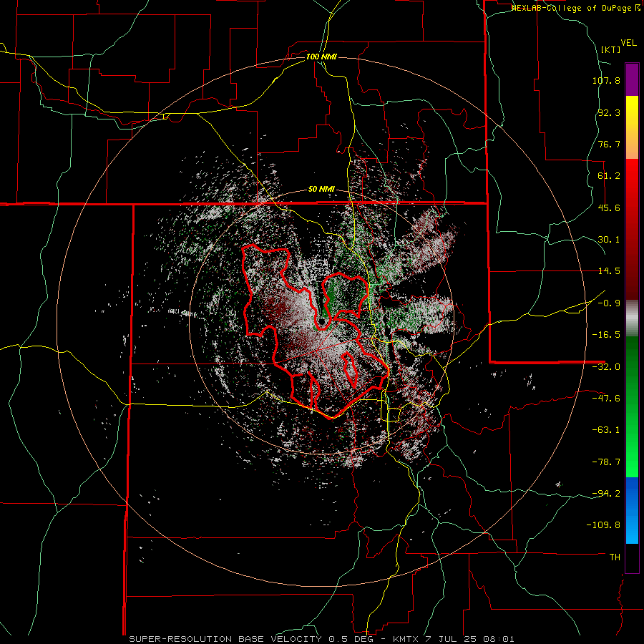Select the -109.8 legend value
Screen dimensions: 644x644
603,525
